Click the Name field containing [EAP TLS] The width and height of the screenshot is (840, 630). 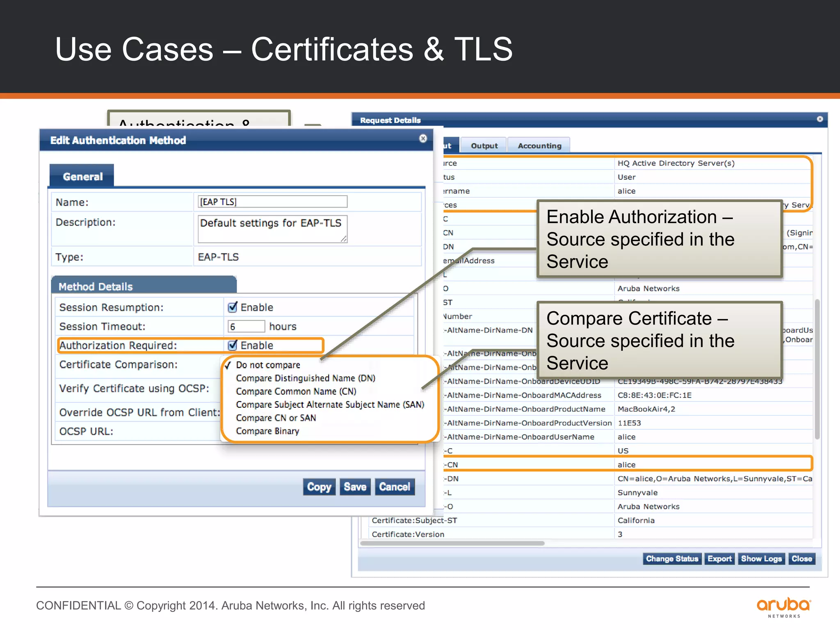tap(273, 202)
